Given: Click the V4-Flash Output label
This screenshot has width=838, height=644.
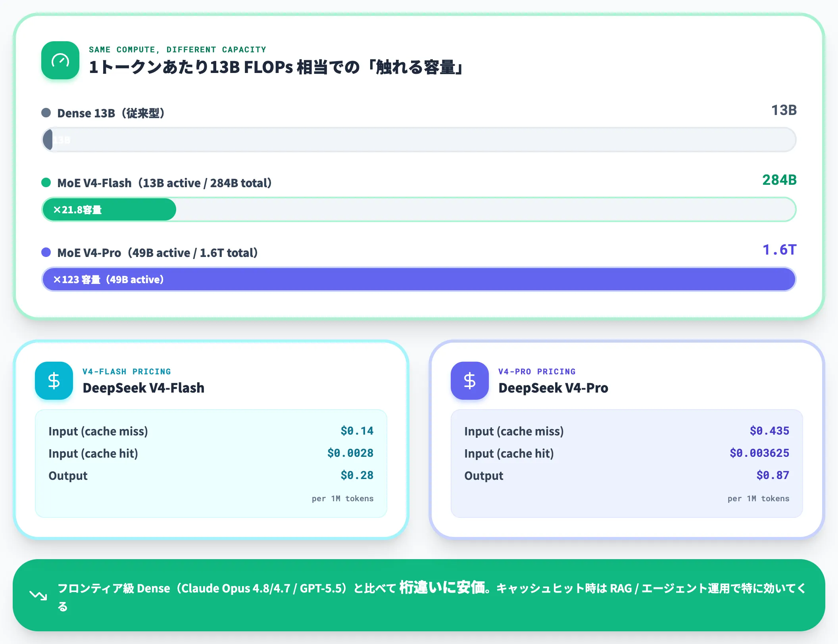Looking at the screenshot, I should tap(68, 475).
